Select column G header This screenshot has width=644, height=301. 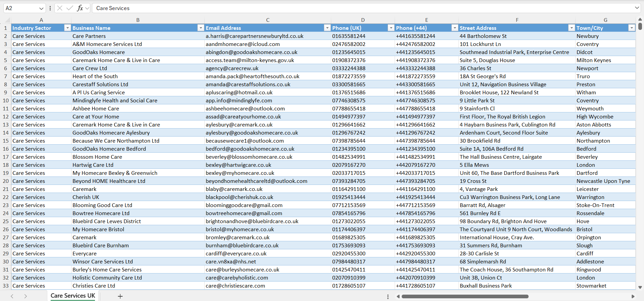605,20
